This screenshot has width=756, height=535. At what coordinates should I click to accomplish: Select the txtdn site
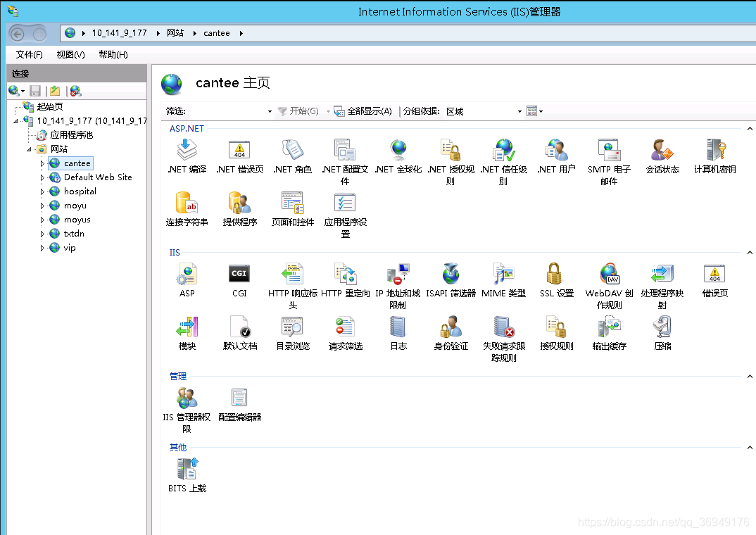(x=74, y=234)
